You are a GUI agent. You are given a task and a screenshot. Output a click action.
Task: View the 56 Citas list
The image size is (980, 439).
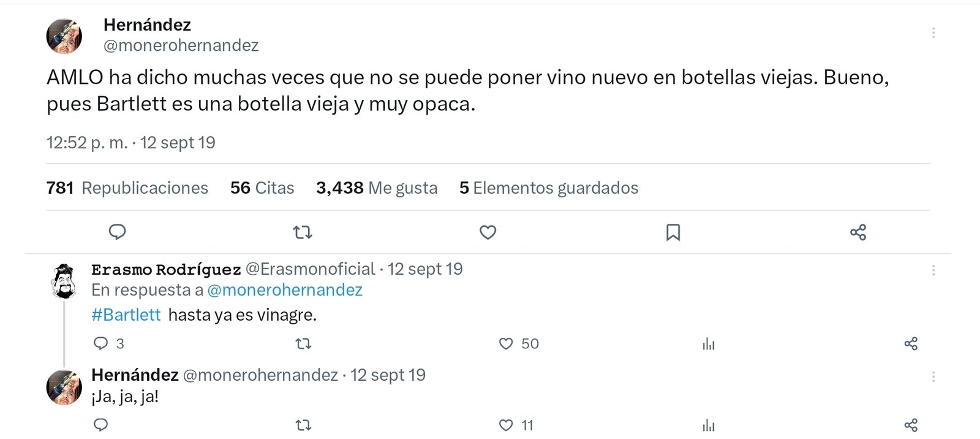click(262, 188)
